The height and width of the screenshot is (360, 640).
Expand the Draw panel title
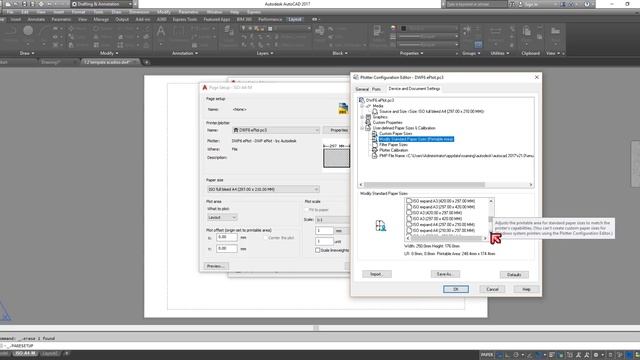coord(27,53)
